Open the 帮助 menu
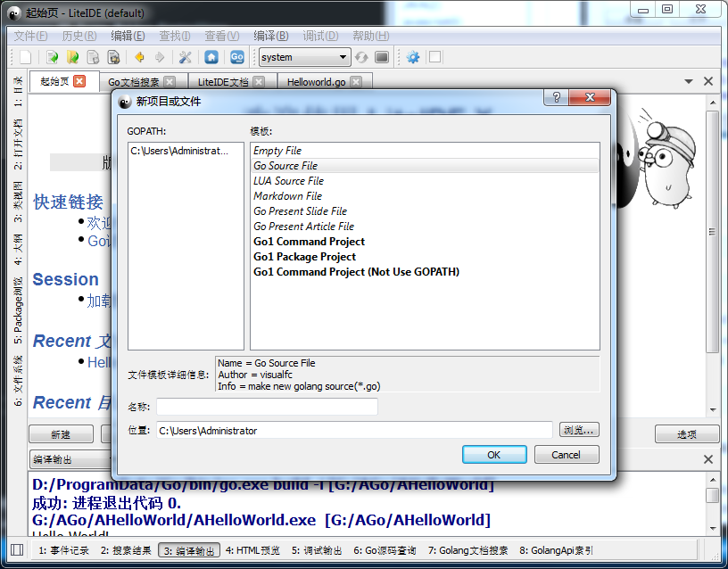This screenshot has height=569, width=728. coord(370,36)
